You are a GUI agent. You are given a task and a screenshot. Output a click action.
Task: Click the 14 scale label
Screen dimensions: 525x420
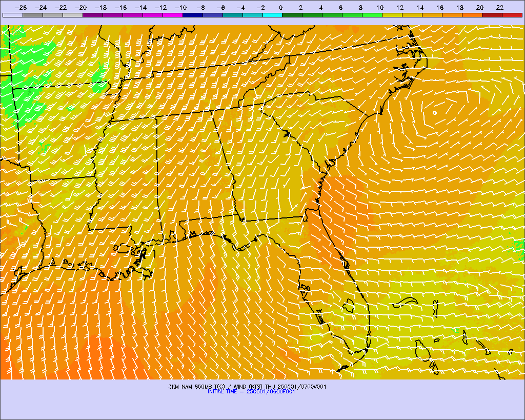[x=420, y=8]
